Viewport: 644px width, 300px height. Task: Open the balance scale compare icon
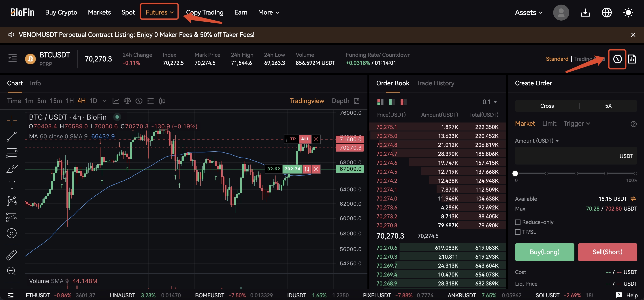[x=127, y=101]
